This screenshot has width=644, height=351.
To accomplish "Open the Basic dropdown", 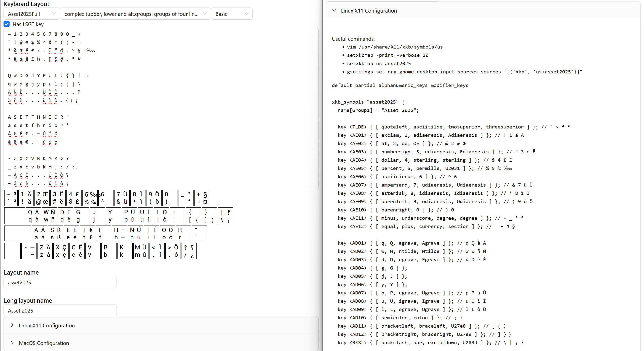I will tap(232, 14).
